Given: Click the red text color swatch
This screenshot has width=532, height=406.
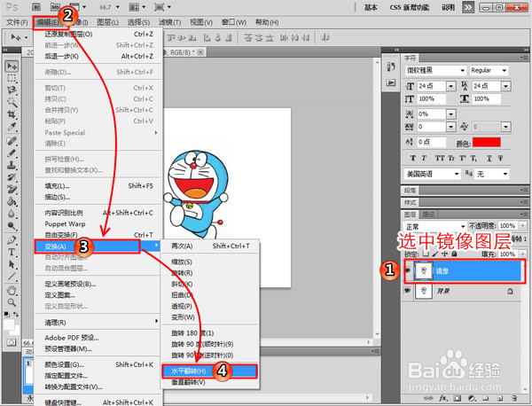Looking at the screenshot, I should coord(487,142).
